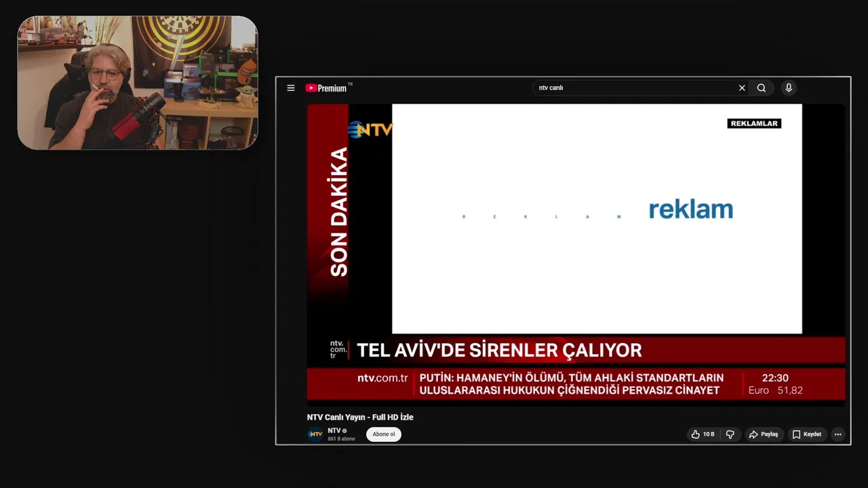The height and width of the screenshot is (488, 868).
Task: Open NTV channel avatar
Action: (x=315, y=434)
